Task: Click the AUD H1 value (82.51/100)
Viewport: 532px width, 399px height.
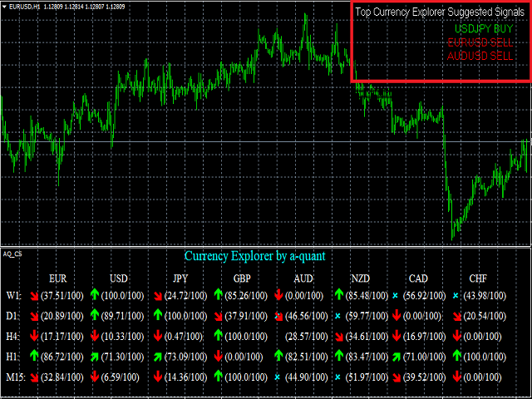Action: (307, 357)
